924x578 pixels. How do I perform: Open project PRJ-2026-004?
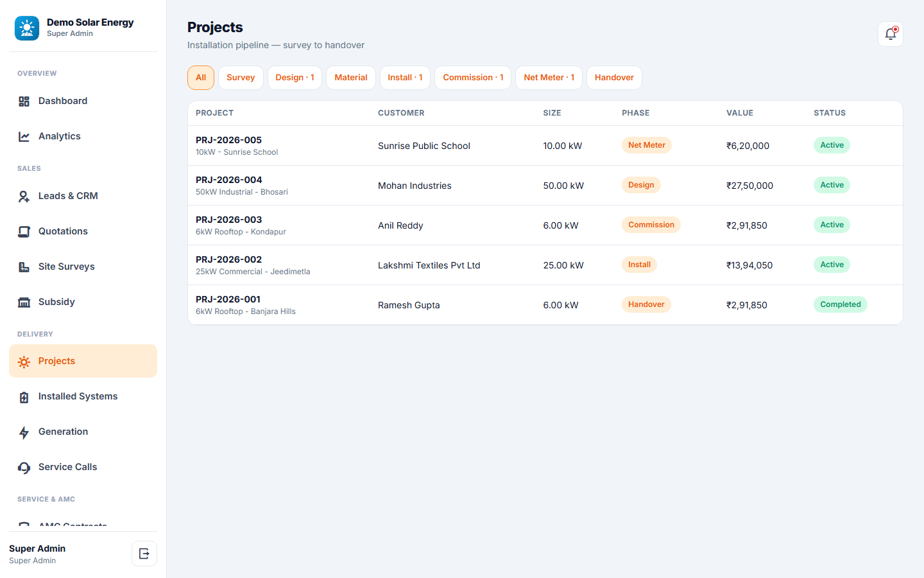(545, 186)
